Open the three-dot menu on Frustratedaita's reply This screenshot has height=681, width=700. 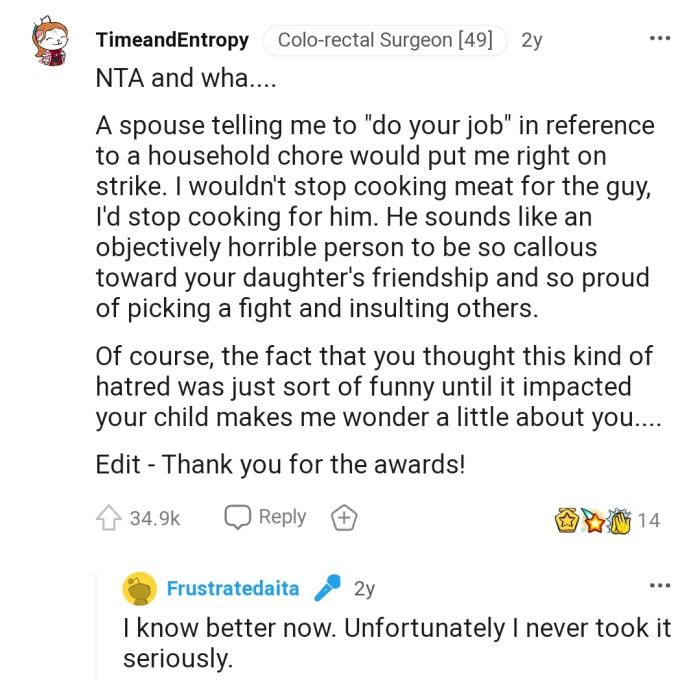[x=660, y=585]
